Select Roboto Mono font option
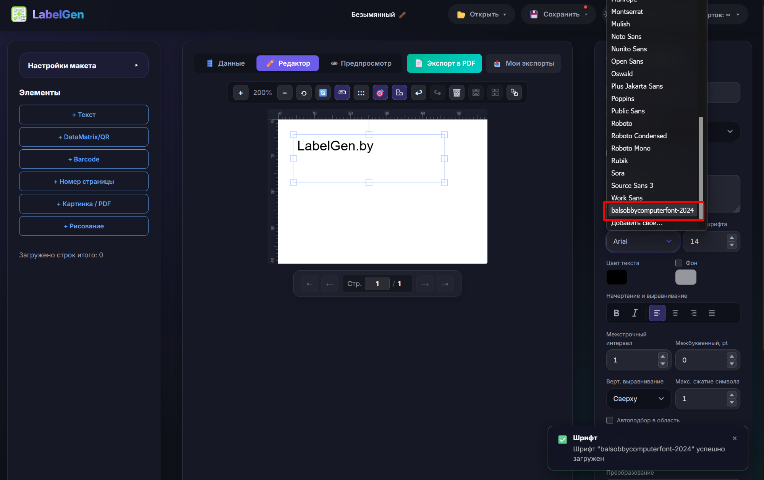The width and height of the screenshot is (764, 480). (631, 148)
